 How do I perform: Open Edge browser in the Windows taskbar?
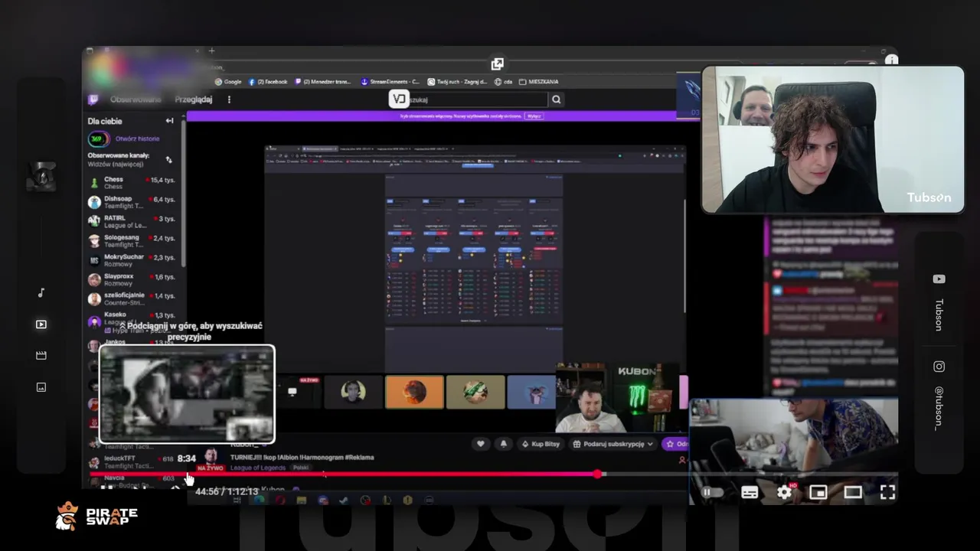click(x=259, y=500)
